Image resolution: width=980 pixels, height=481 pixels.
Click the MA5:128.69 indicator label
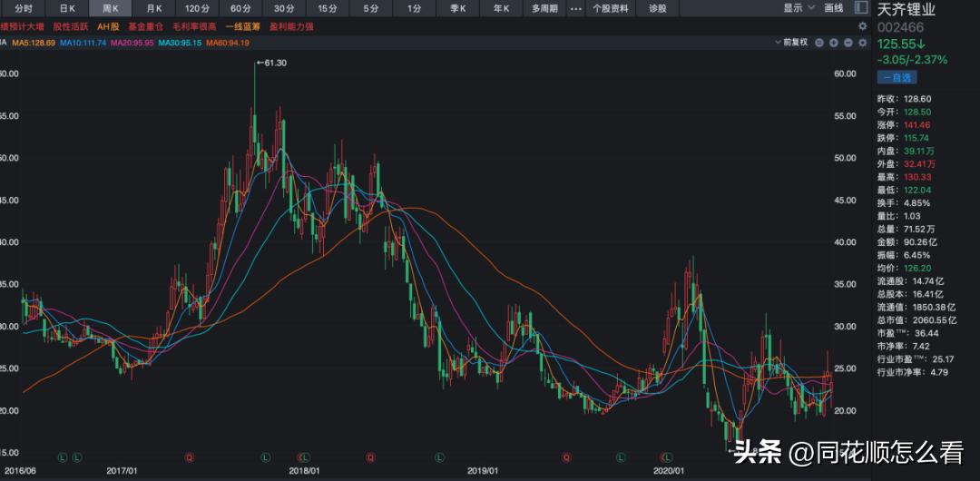coord(34,43)
